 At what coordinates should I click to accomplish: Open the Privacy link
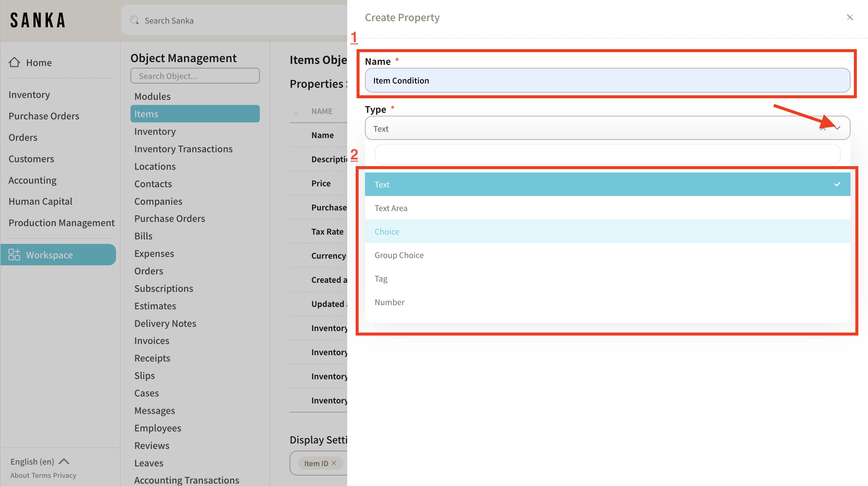tap(65, 475)
